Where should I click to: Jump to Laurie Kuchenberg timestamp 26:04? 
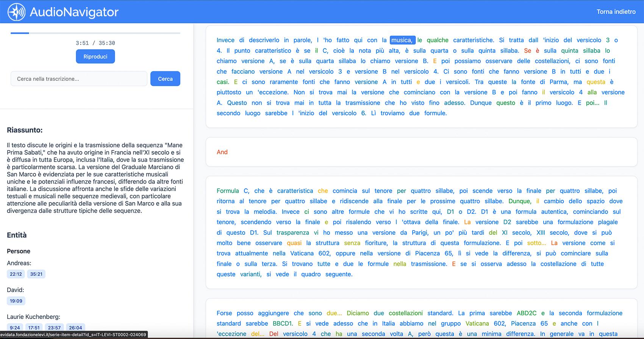[x=75, y=327]
